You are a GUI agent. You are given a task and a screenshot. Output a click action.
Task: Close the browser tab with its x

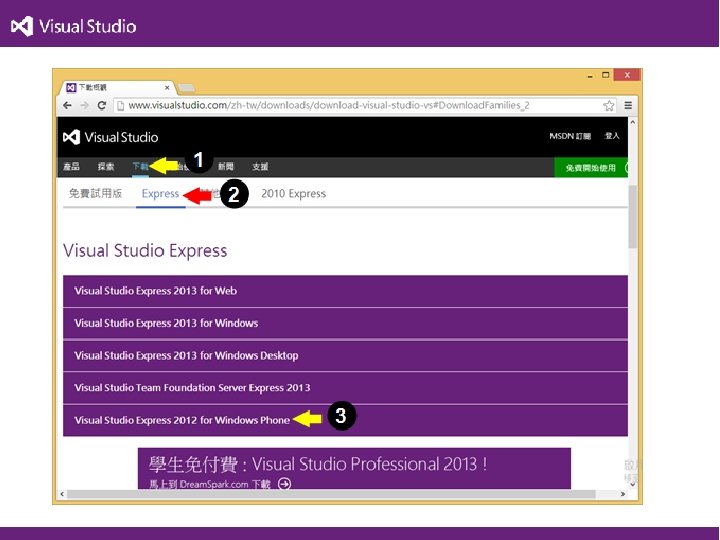point(167,87)
